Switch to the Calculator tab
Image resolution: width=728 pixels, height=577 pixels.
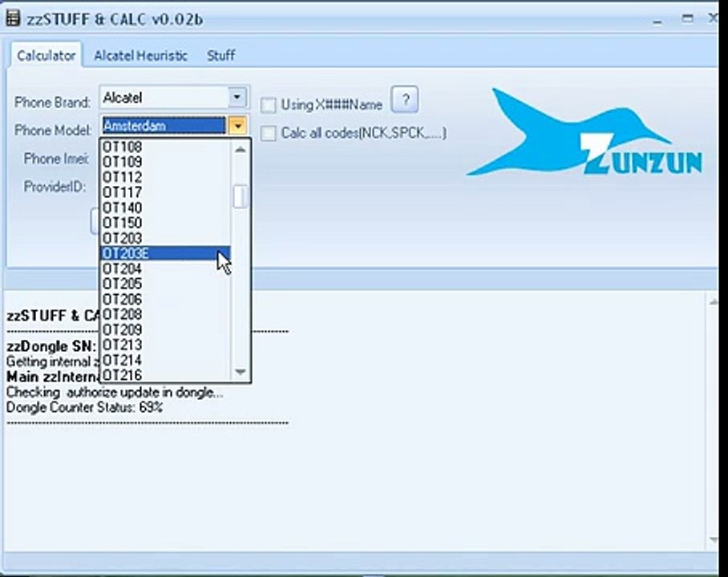click(x=46, y=56)
